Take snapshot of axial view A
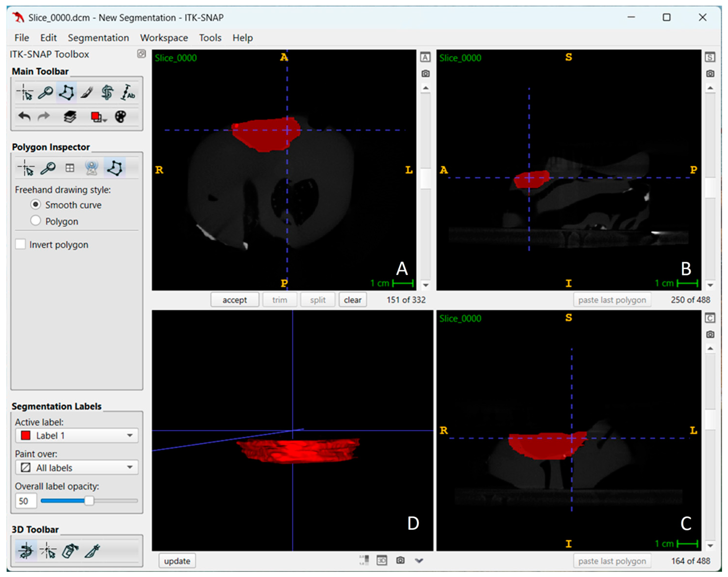 tap(426, 74)
